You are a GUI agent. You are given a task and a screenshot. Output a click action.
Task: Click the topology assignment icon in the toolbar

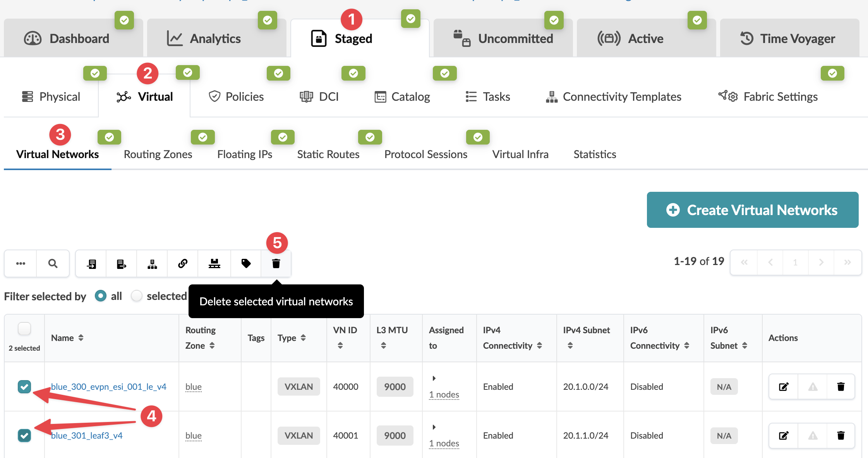tap(152, 263)
